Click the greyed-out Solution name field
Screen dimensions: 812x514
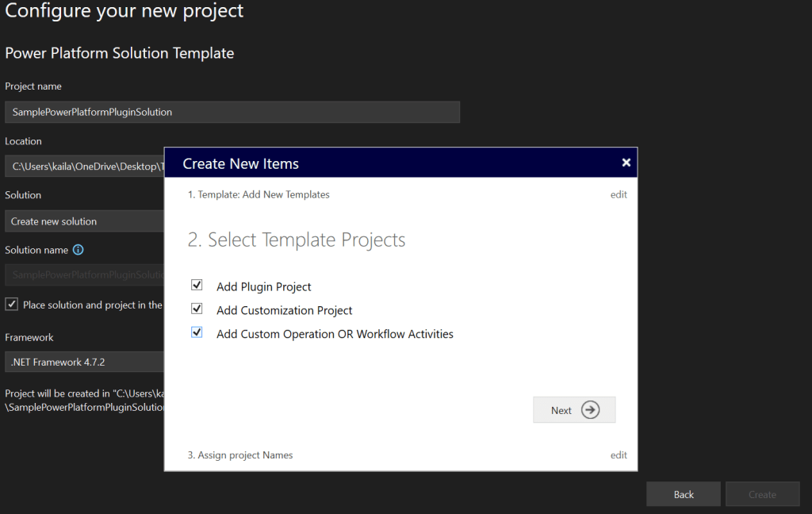click(84, 274)
